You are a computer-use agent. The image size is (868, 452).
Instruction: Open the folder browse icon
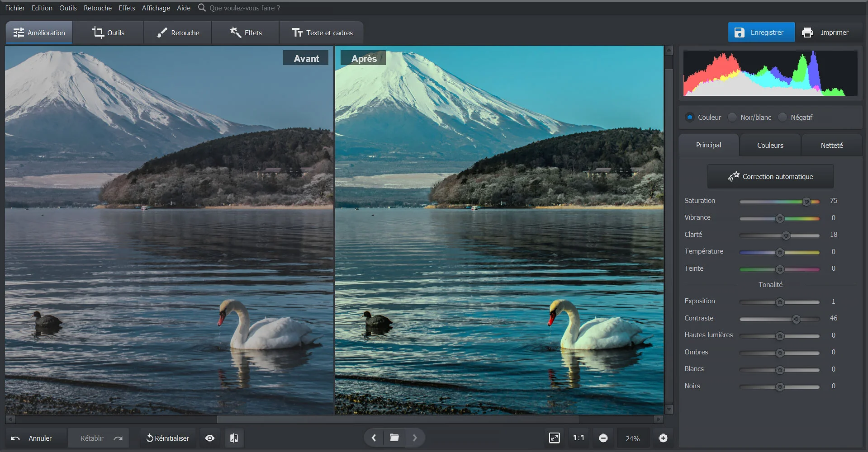pos(394,438)
